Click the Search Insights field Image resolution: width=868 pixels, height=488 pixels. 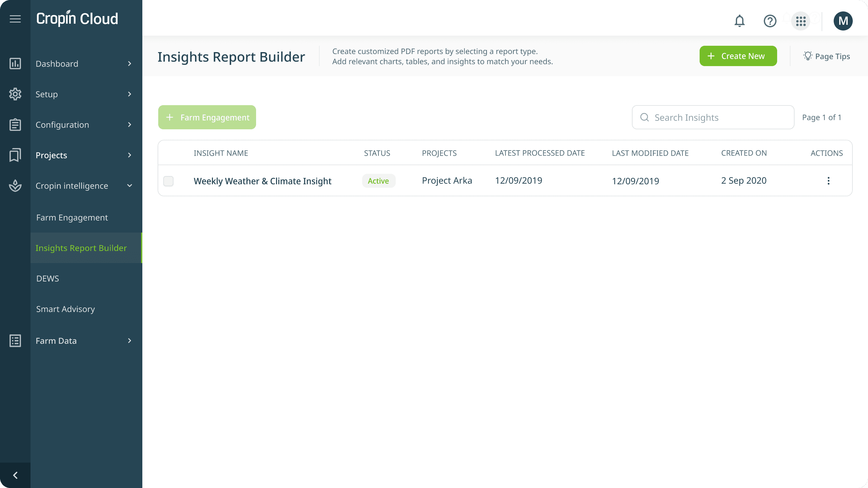pyautogui.click(x=713, y=117)
